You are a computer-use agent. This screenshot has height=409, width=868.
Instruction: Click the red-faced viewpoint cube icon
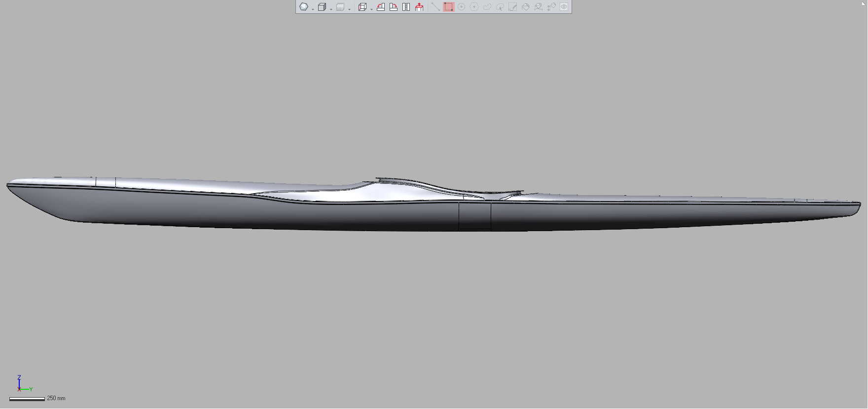[362, 7]
